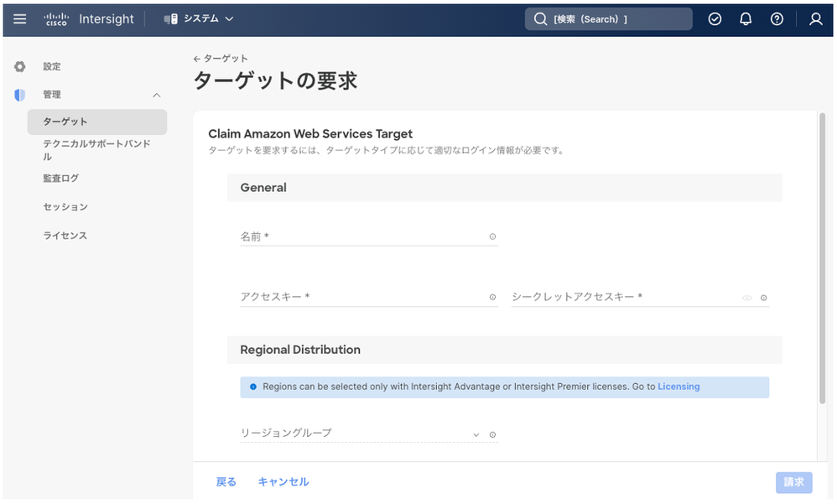Click the info icon for 名前

coord(492,236)
